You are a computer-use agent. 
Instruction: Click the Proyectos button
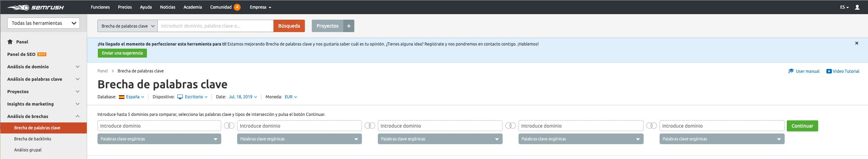click(327, 26)
